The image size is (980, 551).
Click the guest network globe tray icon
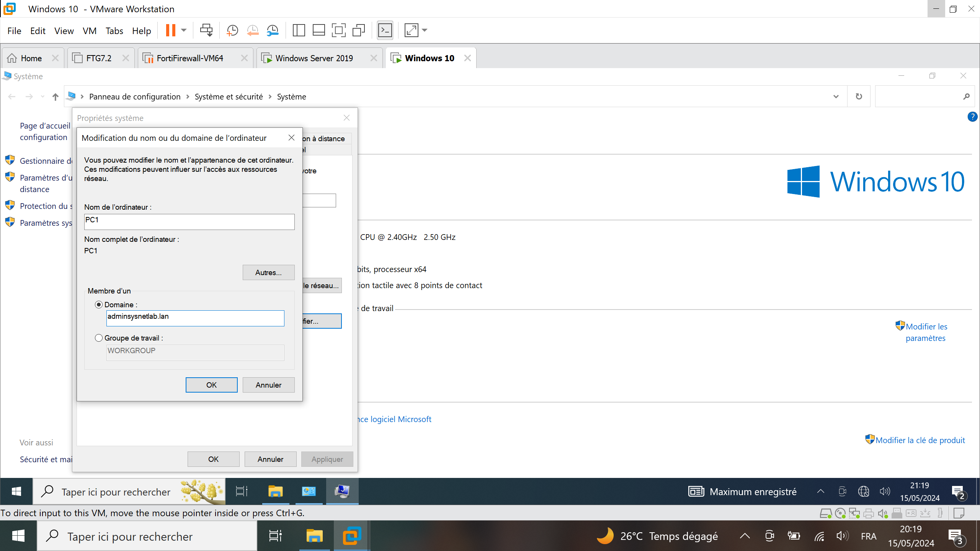[864, 491]
